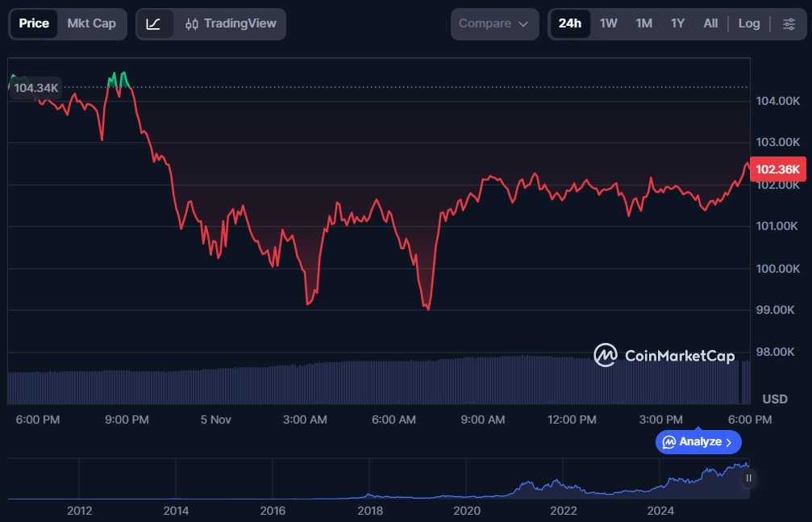Select Price view toggle
This screenshot has height=522, width=812.
[x=34, y=24]
